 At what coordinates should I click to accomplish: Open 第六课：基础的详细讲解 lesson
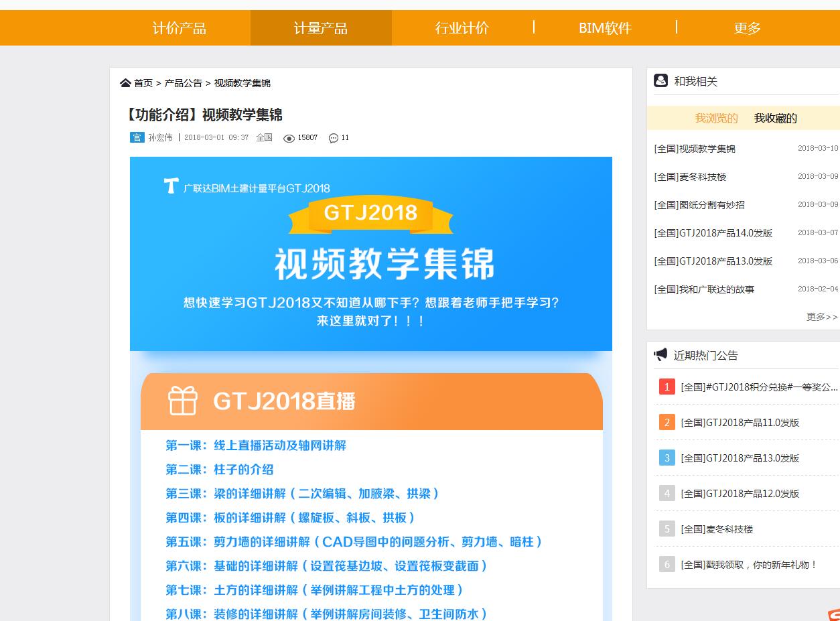[x=327, y=566]
